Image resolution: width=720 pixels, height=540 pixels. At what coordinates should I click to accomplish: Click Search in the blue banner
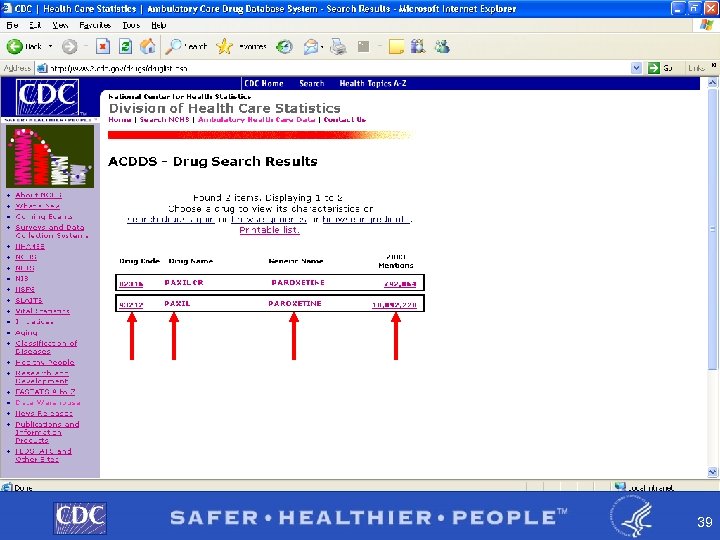(312, 83)
